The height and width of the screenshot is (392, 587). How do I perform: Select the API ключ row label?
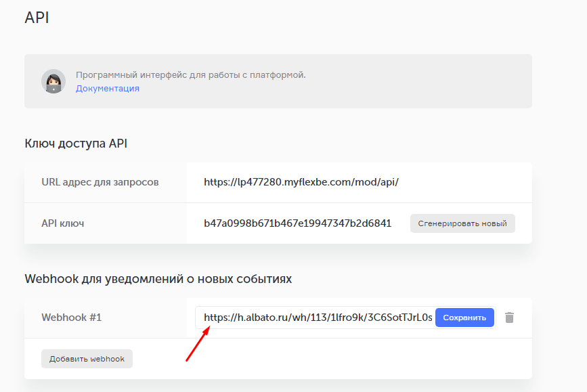point(63,223)
